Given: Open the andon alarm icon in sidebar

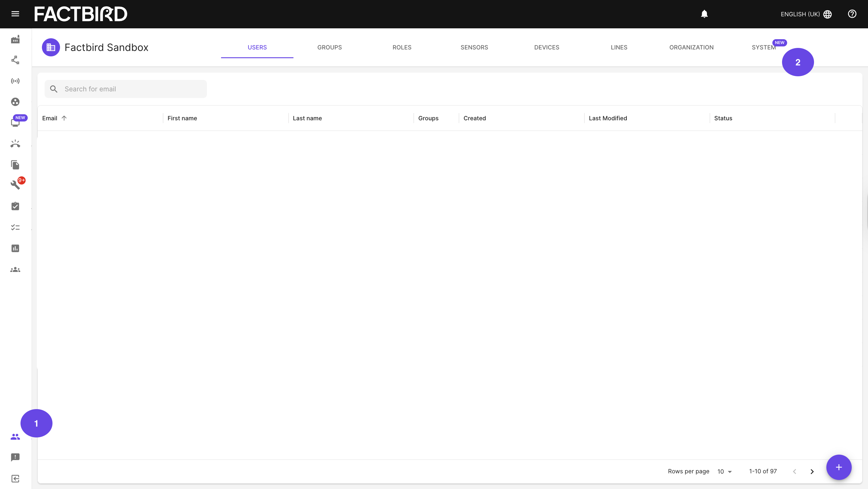Looking at the screenshot, I should (x=15, y=144).
